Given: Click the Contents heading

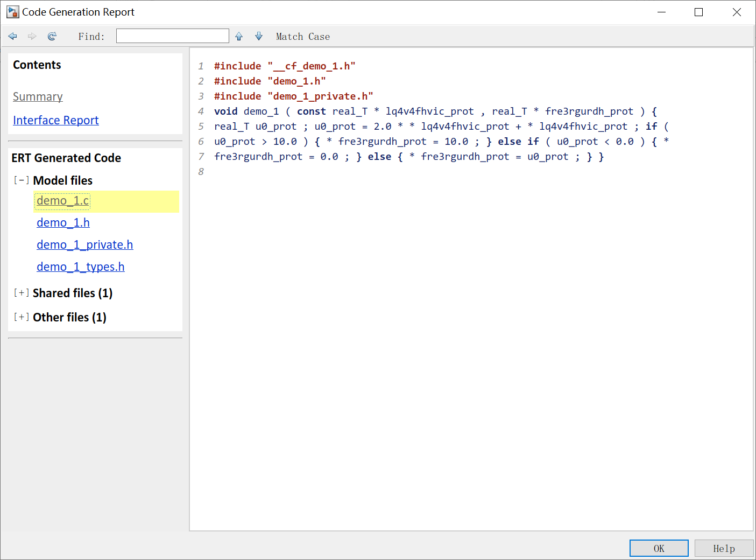Looking at the screenshot, I should coord(37,65).
